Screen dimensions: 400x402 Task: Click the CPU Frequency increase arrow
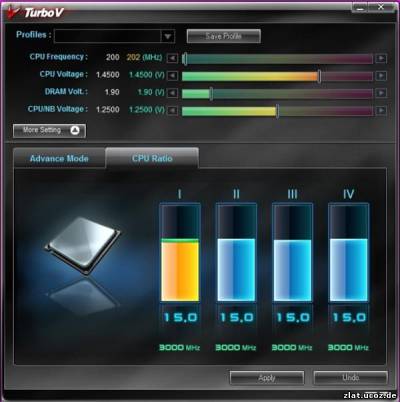tap(381, 58)
